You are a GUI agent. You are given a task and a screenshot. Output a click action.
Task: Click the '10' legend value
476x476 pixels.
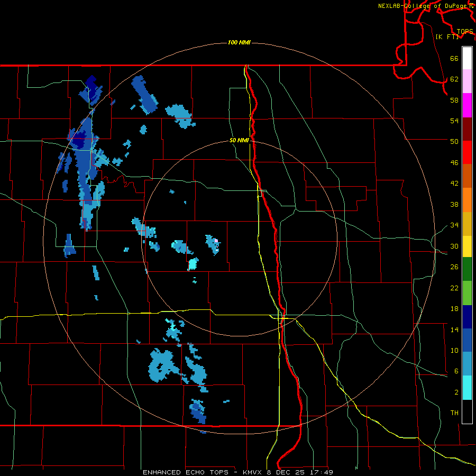(454, 350)
